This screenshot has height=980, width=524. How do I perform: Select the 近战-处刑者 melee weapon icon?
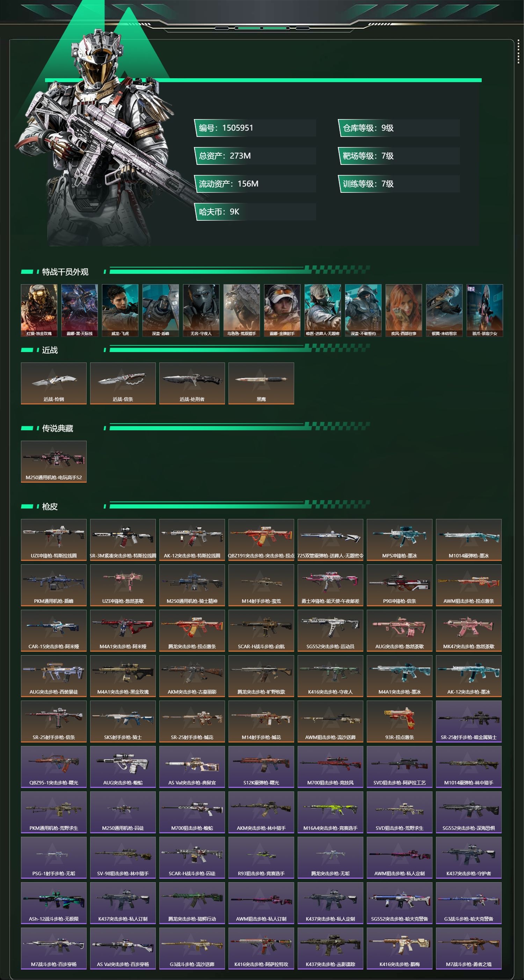click(x=192, y=383)
